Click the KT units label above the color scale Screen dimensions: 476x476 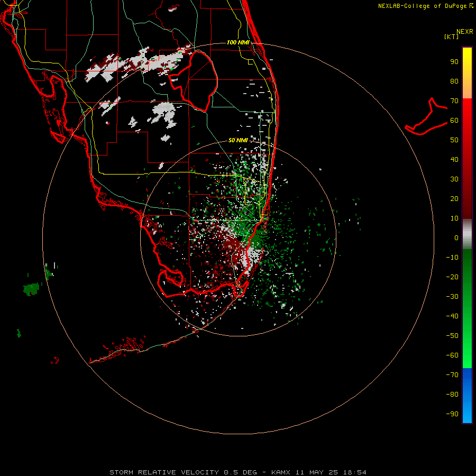pyautogui.click(x=452, y=36)
